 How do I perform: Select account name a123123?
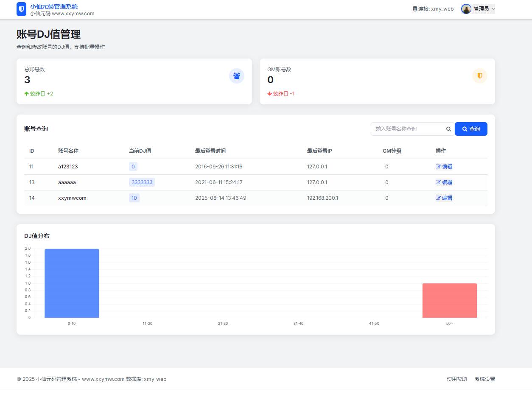pyautogui.click(x=68, y=167)
